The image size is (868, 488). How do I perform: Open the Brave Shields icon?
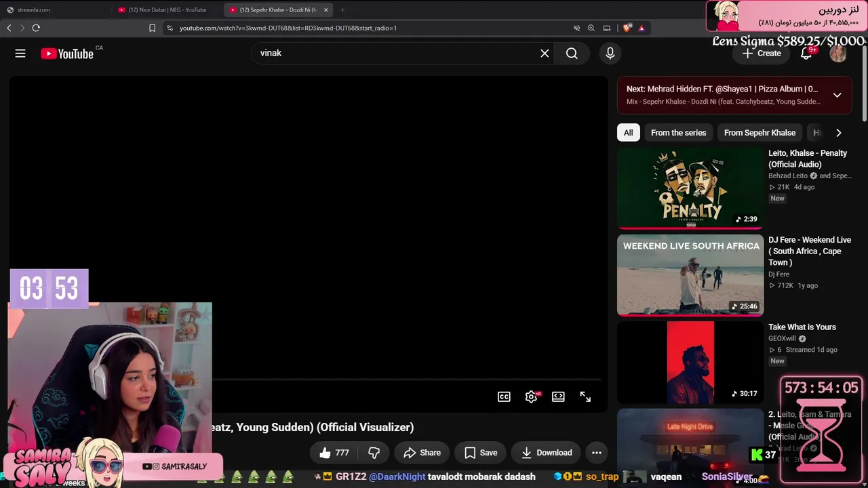[627, 28]
